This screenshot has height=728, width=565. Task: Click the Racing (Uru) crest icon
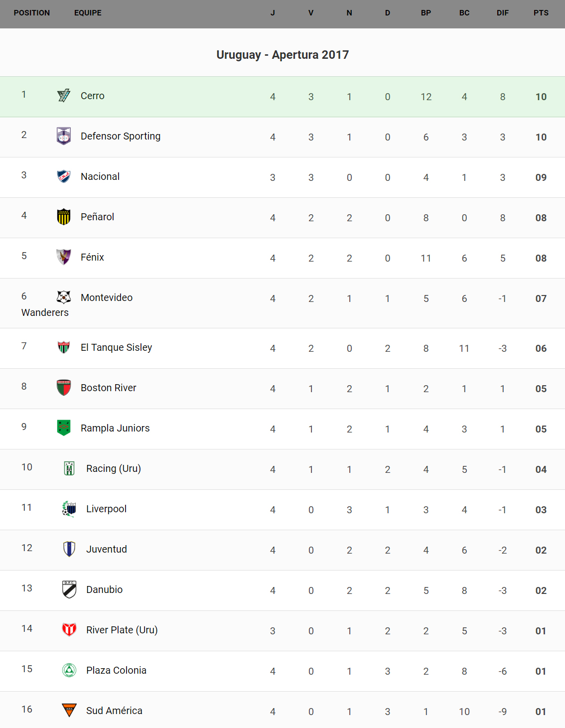click(69, 468)
